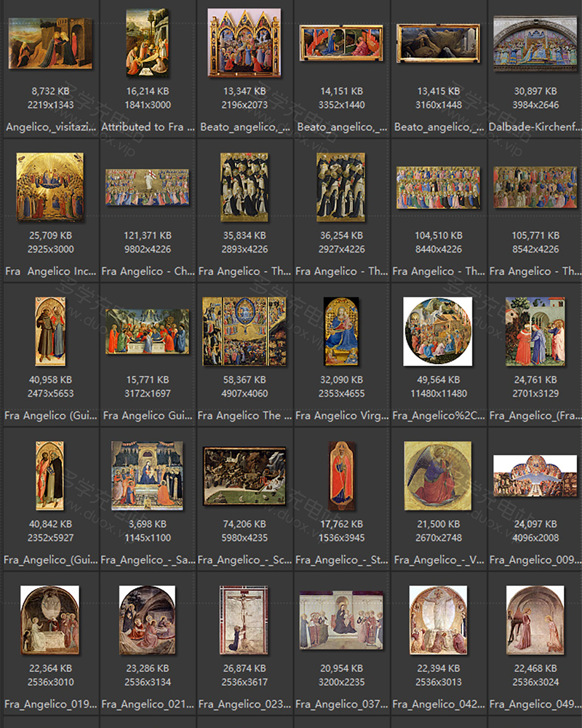
Task: Select the Fra_Angelico_-_V angel thumbnail
Action: click(x=438, y=475)
